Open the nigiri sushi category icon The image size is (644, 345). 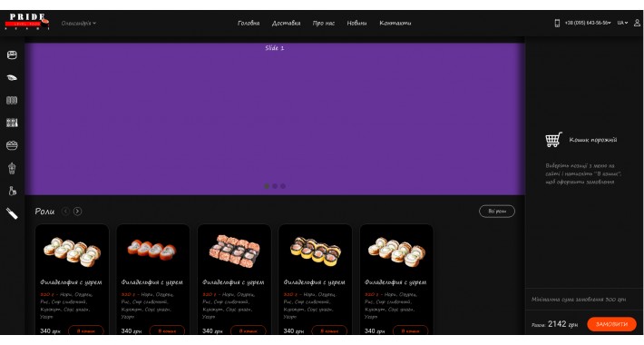coord(12,78)
